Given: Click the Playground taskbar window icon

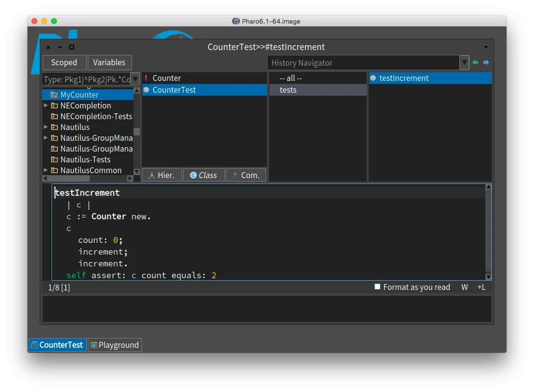Looking at the screenshot, I should coord(94,345).
